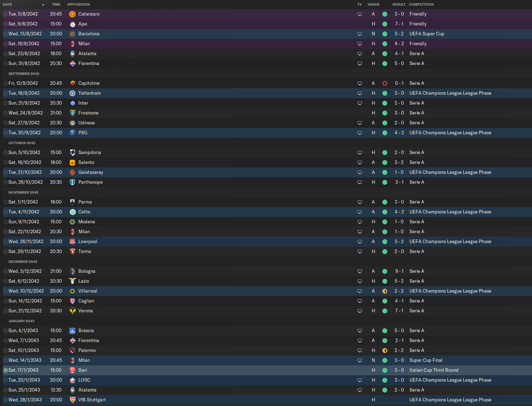
Task: Untick the selected Bari fixture checkmark
Action: (x=6, y=370)
